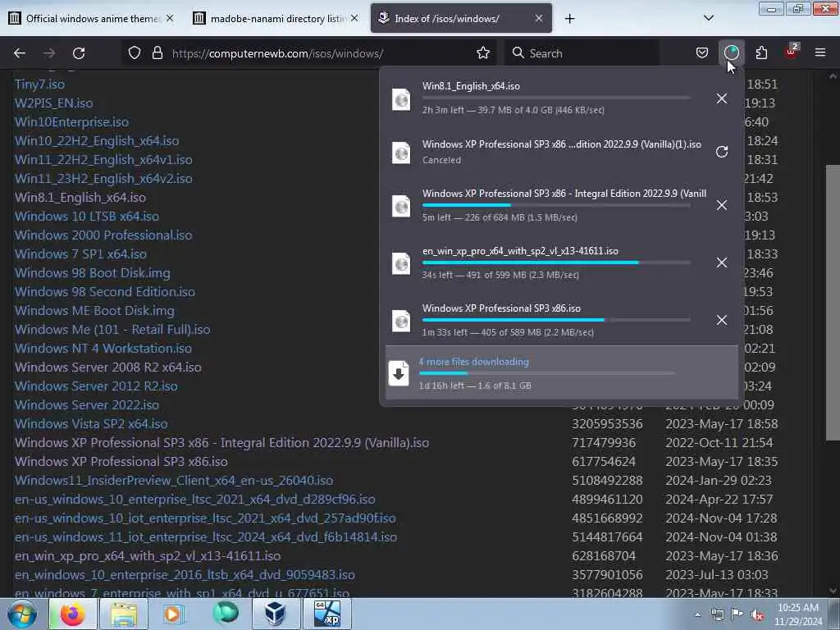Open the green globe taskbar application

pyautogui.click(x=225, y=614)
